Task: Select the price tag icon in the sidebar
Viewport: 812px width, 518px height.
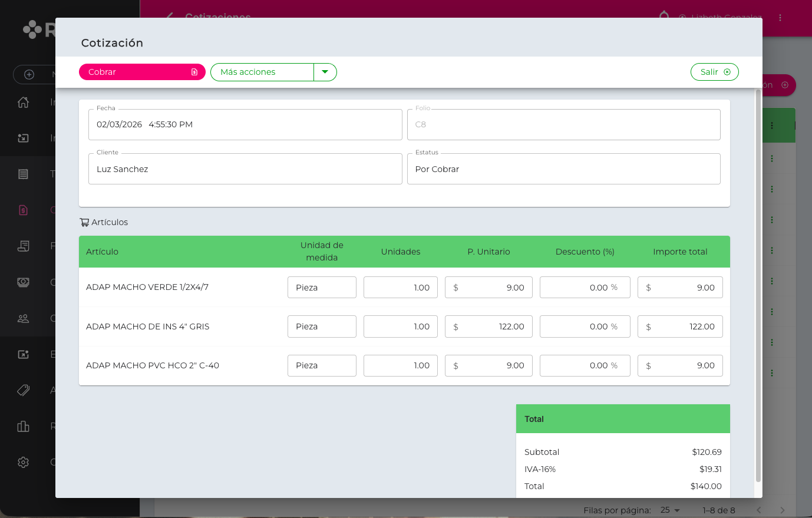Action: tap(24, 390)
